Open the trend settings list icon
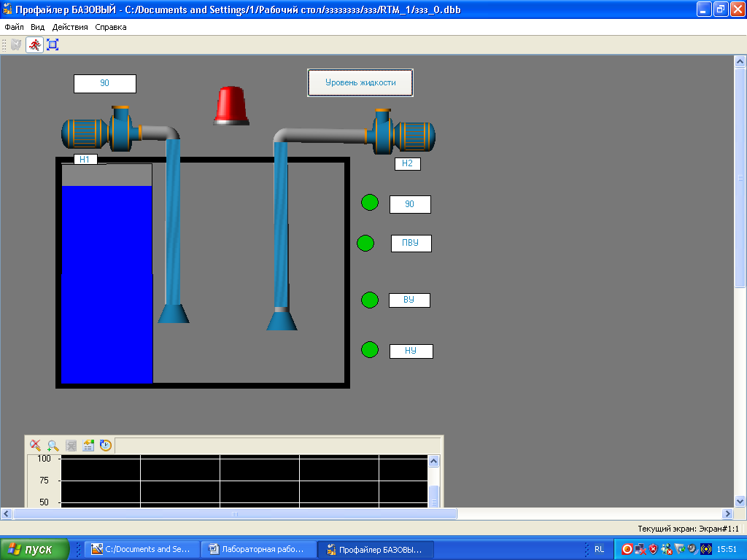This screenshot has width=747, height=560. click(88, 446)
